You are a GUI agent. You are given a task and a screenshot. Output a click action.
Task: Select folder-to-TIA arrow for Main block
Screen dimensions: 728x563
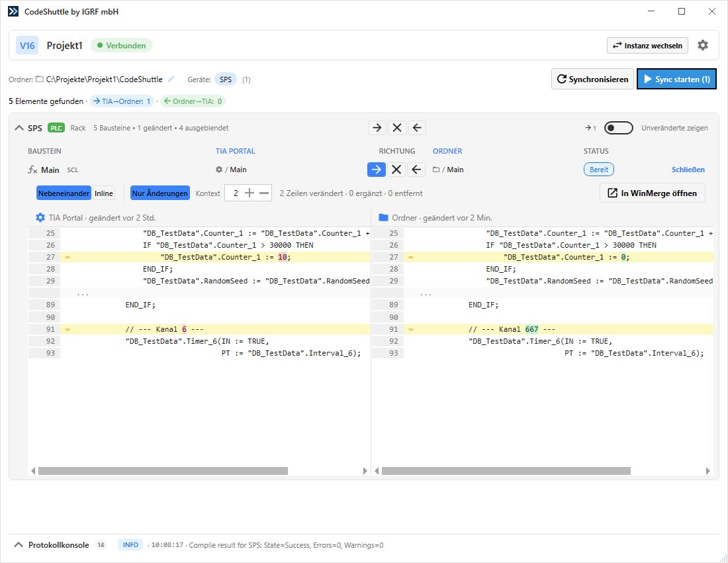click(416, 170)
